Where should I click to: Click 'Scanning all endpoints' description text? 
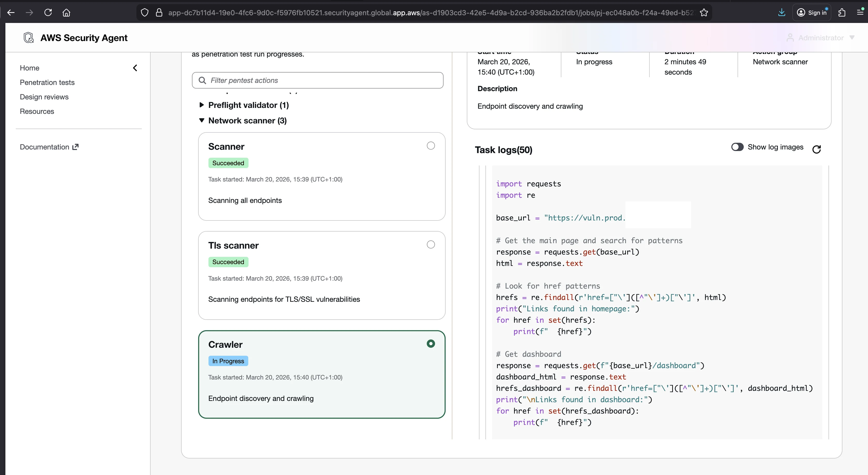(x=245, y=201)
